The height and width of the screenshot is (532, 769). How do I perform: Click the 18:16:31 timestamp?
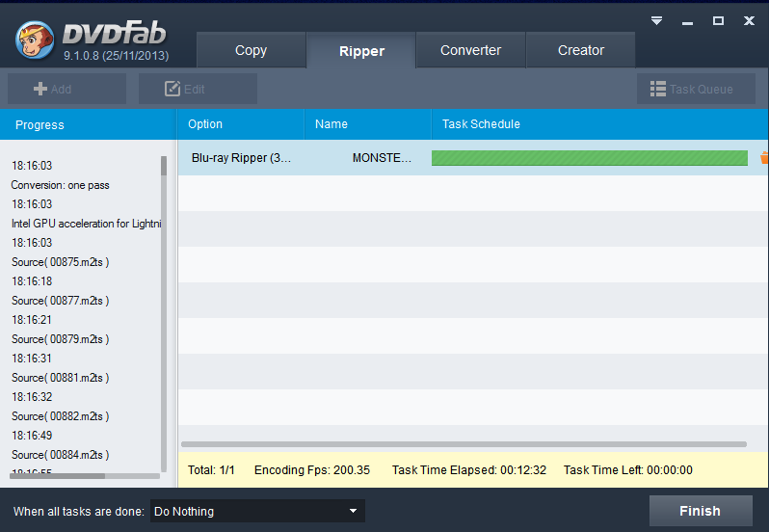coord(32,359)
